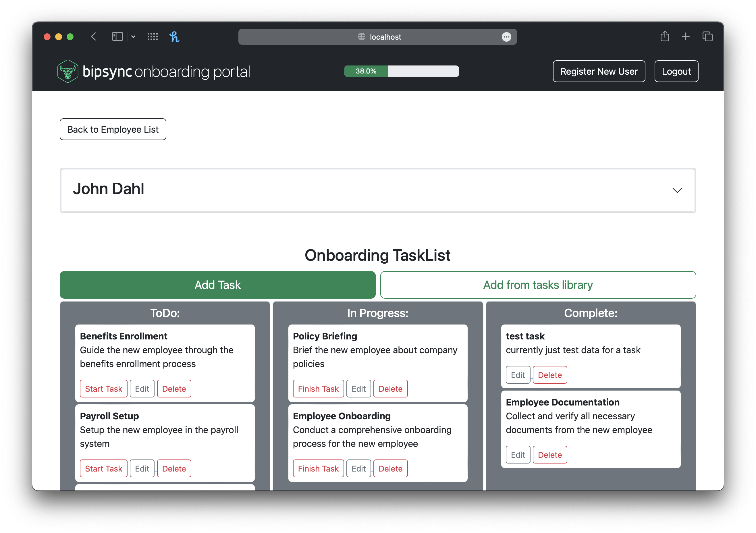This screenshot has height=533, width=756.
Task: Click the Register New User button
Action: pos(599,71)
